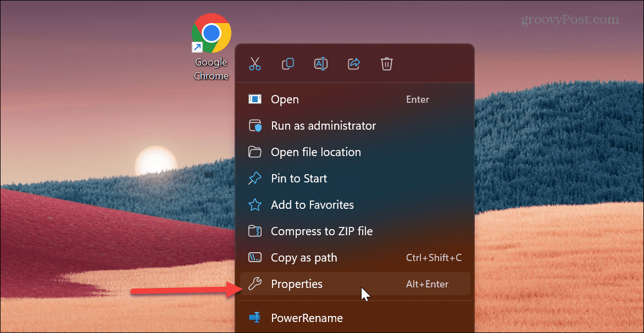Launch PowerRename from the context menu

(355, 318)
